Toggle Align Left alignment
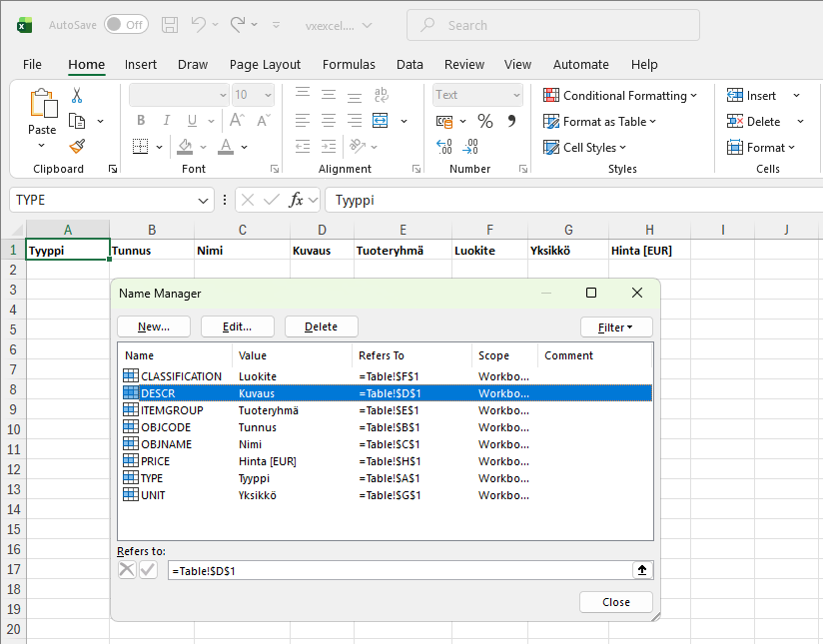 click(303, 121)
